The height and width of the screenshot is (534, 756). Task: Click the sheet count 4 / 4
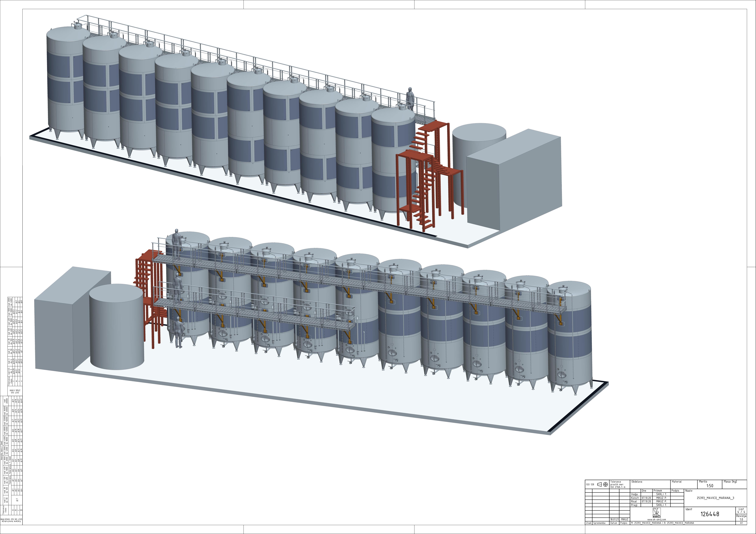741,512
